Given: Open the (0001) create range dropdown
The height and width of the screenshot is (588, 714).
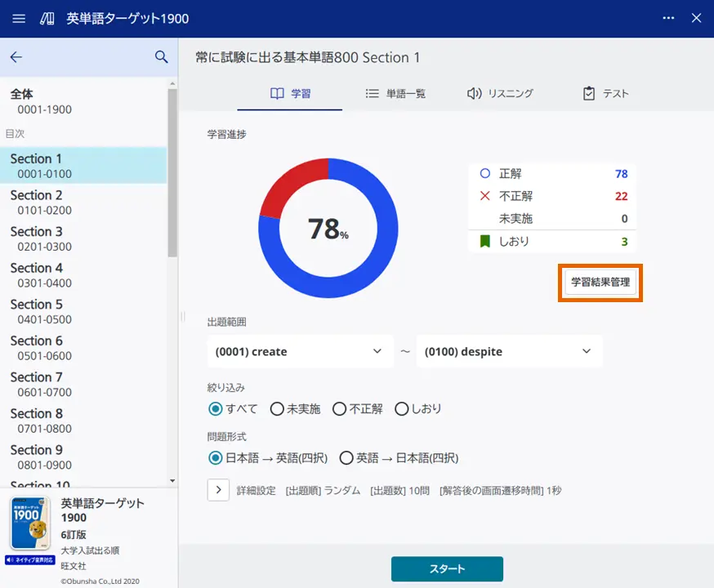Looking at the screenshot, I should coord(300,351).
